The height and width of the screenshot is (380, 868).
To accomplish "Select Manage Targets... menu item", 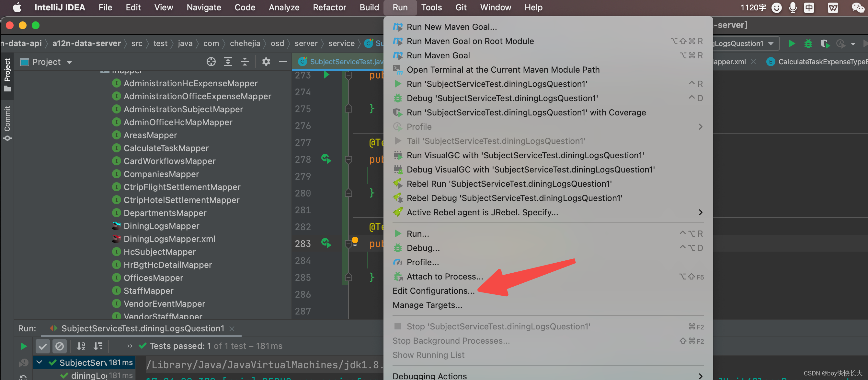I will coord(548,305).
